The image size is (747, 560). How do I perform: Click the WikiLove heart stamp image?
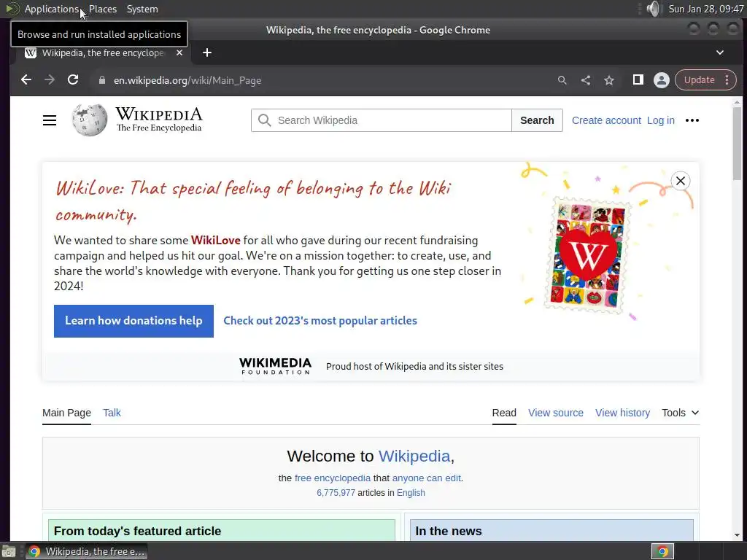(x=587, y=256)
